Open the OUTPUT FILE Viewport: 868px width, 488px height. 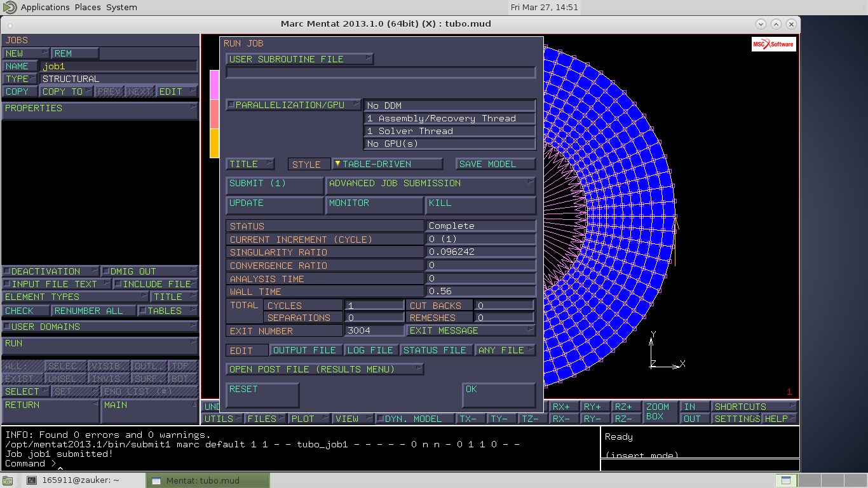pos(306,350)
